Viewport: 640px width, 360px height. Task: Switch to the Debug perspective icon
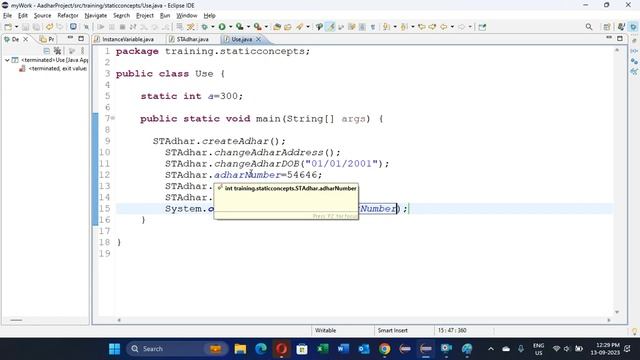[633, 27]
